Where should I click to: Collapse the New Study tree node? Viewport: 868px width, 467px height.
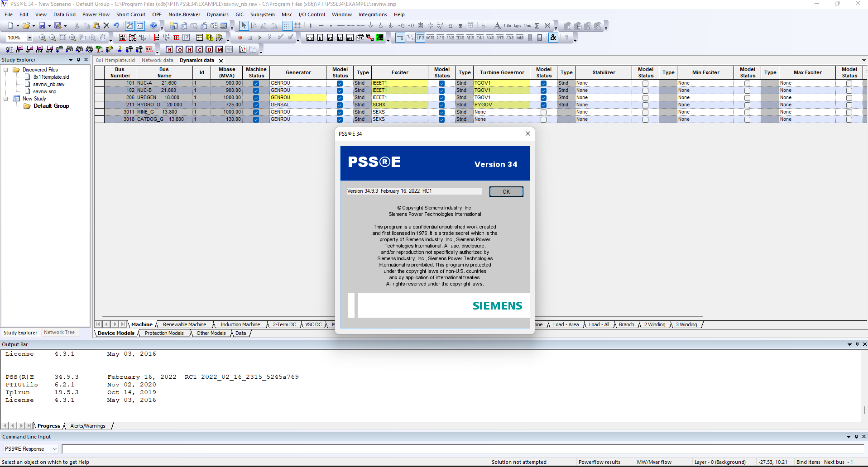6,99
